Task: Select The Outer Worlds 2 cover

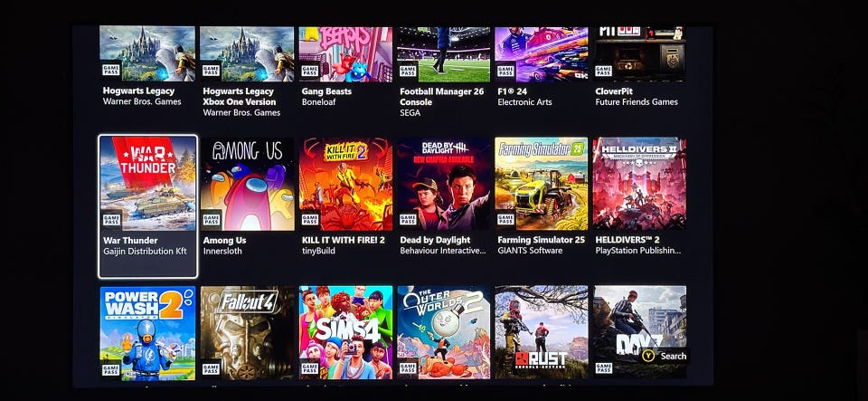Action: tap(443, 333)
